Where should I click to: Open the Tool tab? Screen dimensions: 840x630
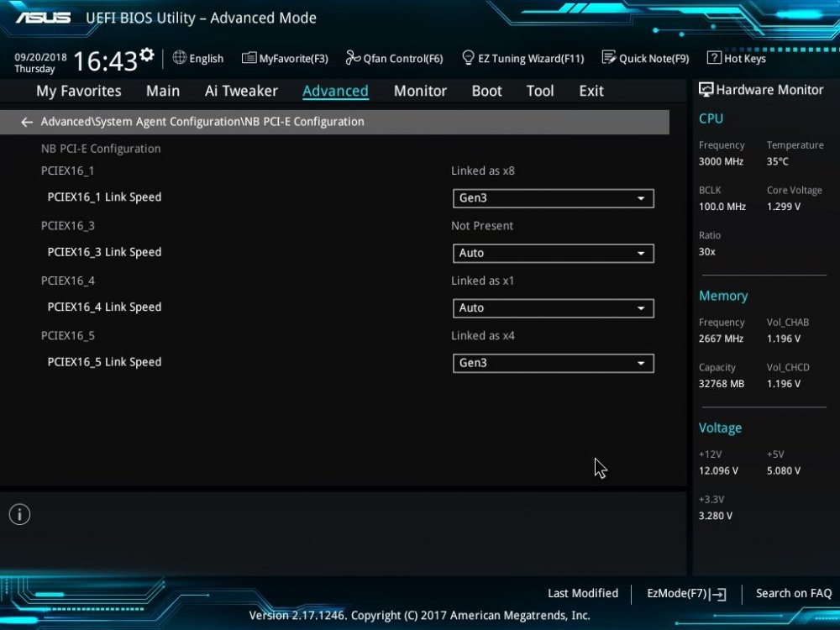click(540, 91)
